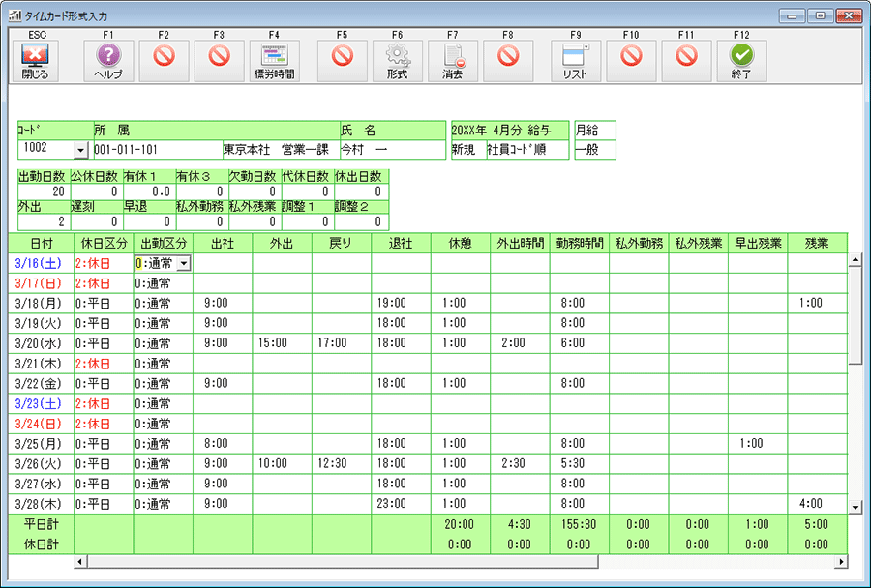Click the vertical scrollbar thumb
The width and height of the screenshot is (871, 588).
pos(855,316)
